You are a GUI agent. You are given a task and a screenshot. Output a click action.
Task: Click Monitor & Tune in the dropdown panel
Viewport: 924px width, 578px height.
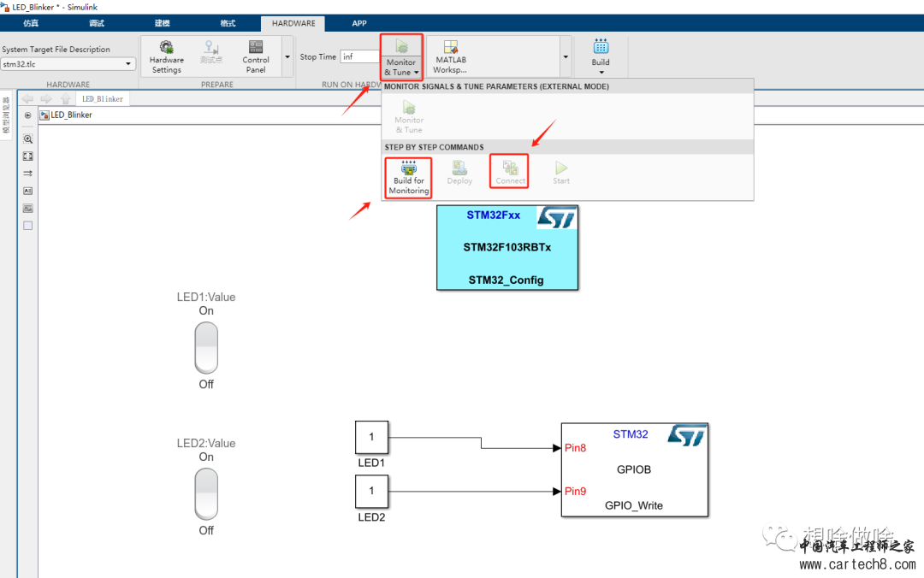click(409, 116)
